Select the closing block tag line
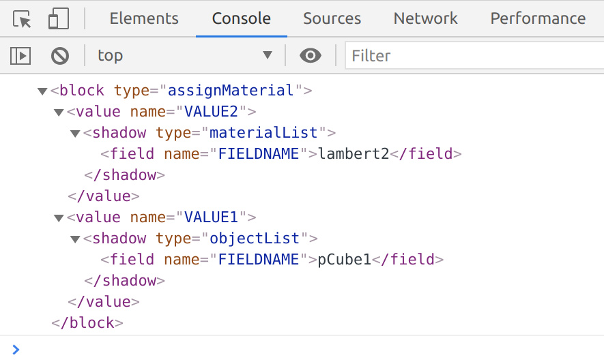 87,323
